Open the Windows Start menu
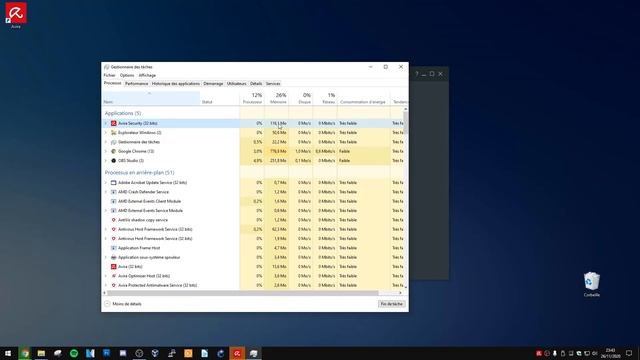Viewport: 640px width, 360px height. pyautogui.click(x=8, y=353)
